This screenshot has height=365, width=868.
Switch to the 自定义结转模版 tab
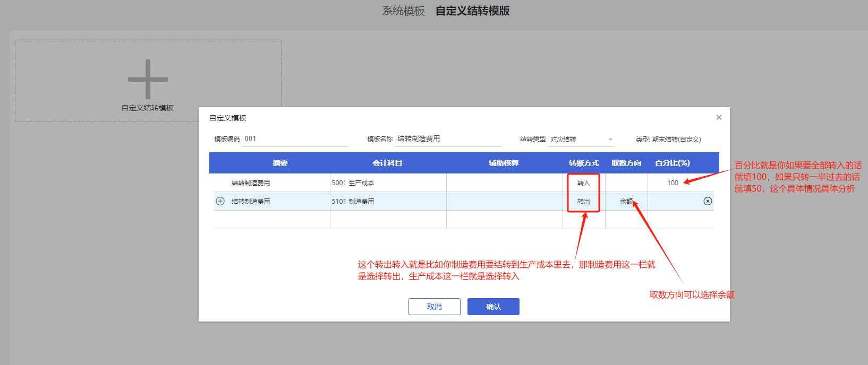coord(472,11)
